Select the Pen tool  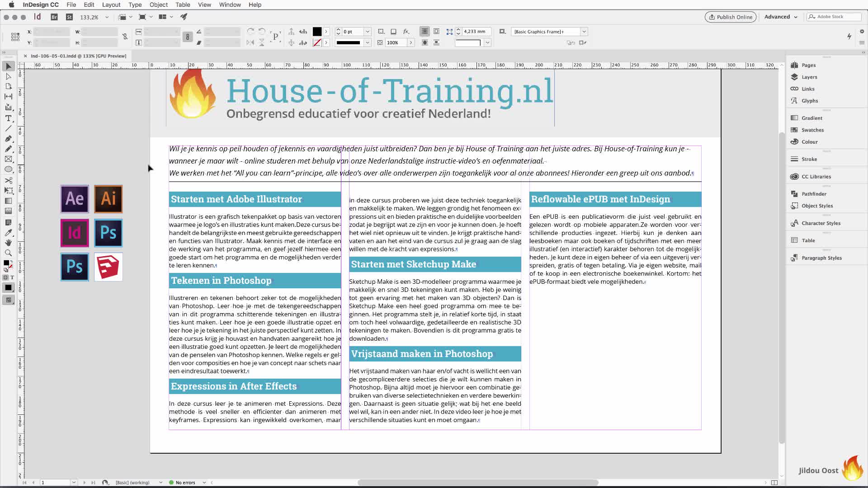pos(8,139)
